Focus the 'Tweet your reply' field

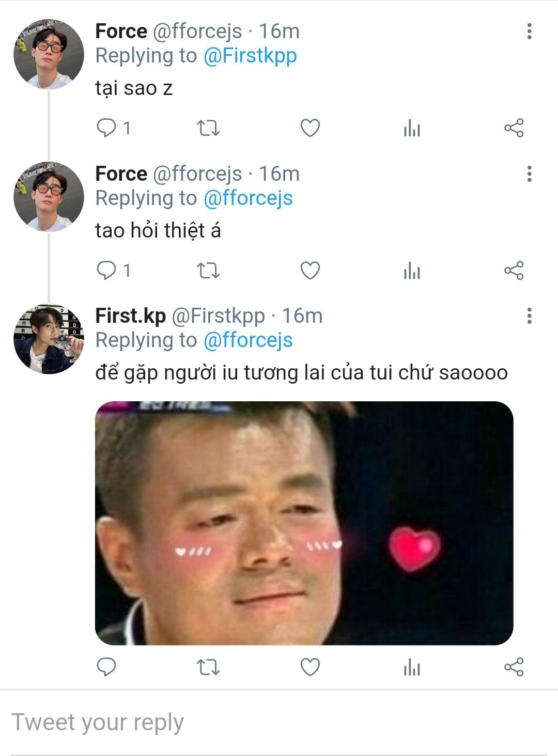[x=279, y=722]
